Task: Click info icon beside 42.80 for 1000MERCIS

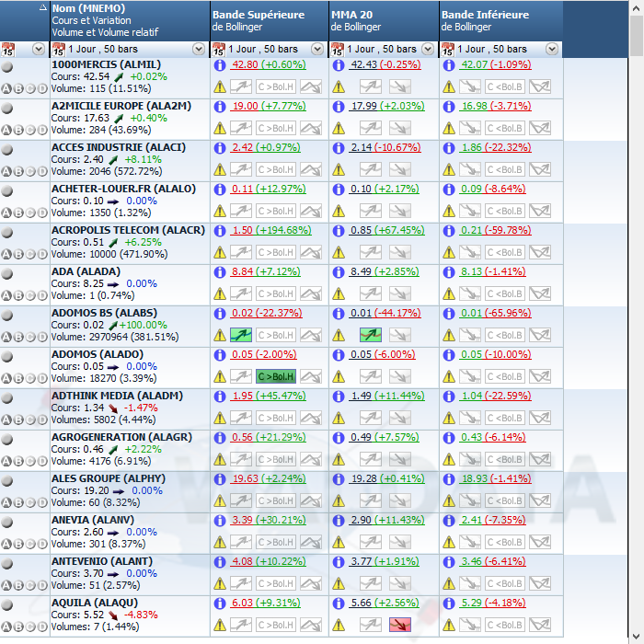Action: pyautogui.click(x=220, y=65)
